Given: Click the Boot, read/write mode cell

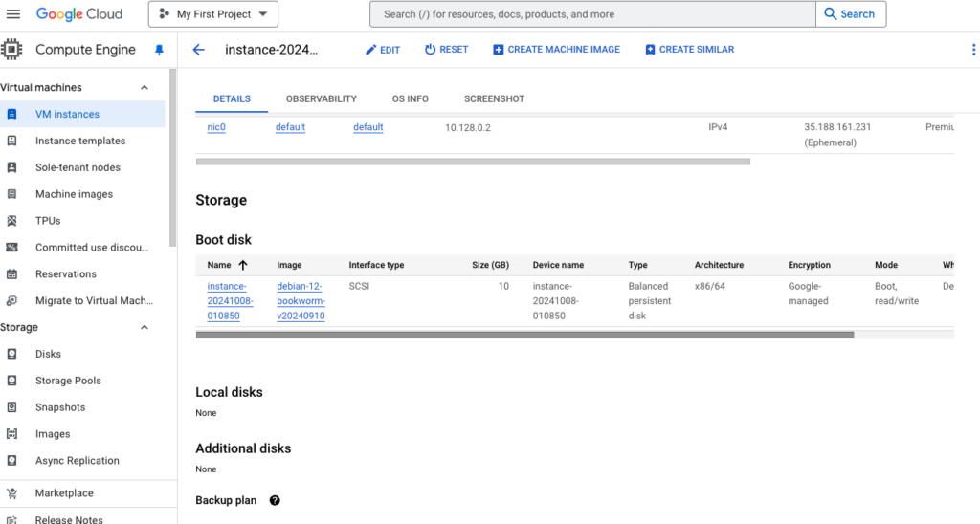Looking at the screenshot, I should [897, 294].
